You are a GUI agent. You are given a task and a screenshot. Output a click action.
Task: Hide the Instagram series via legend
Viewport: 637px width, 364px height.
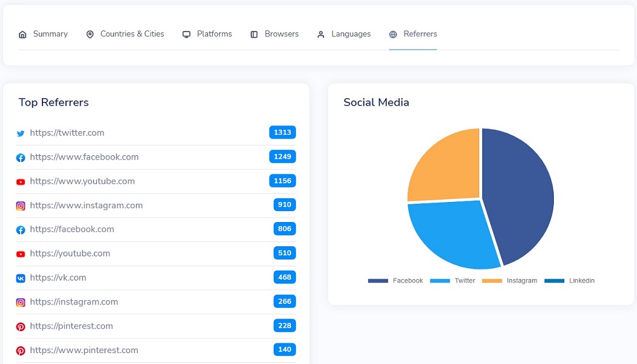coord(510,281)
